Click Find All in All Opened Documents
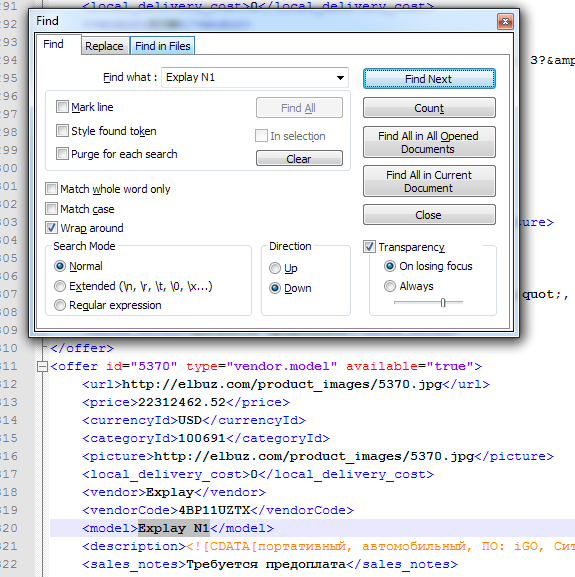This screenshot has height=577, width=575. click(x=429, y=142)
